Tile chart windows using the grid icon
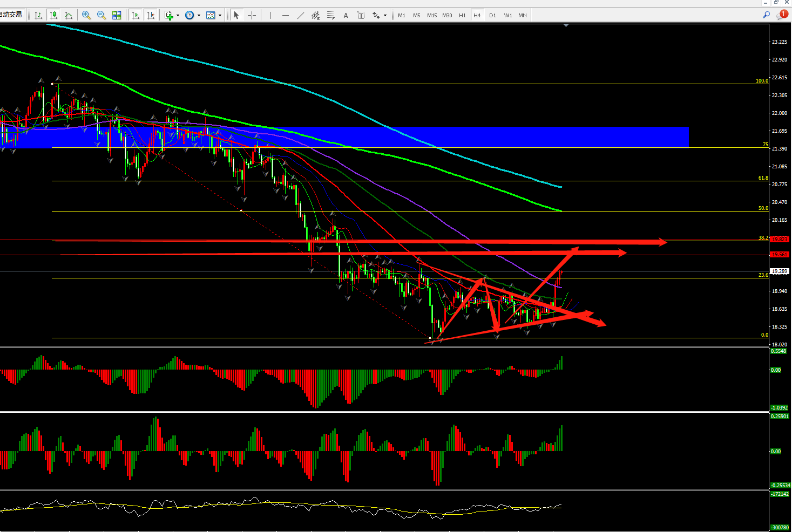This screenshot has width=792, height=532. point(117,15)
